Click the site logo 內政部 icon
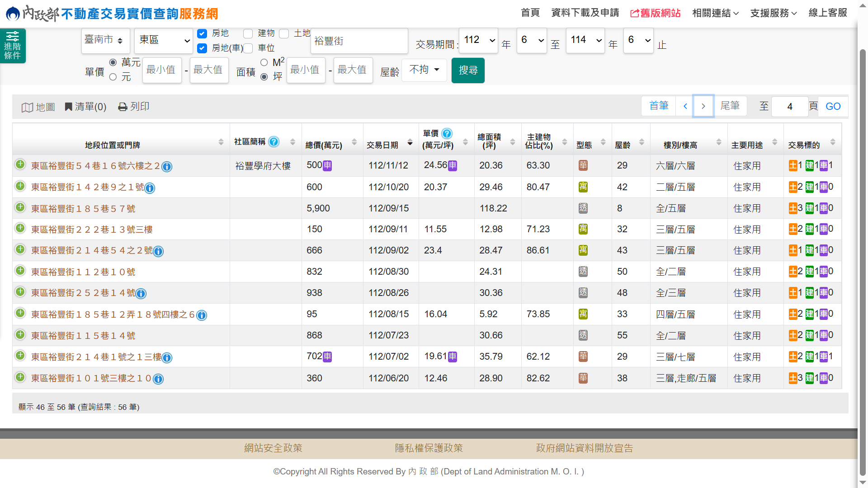This screenshot has width=868, height=488. [13, 14]
